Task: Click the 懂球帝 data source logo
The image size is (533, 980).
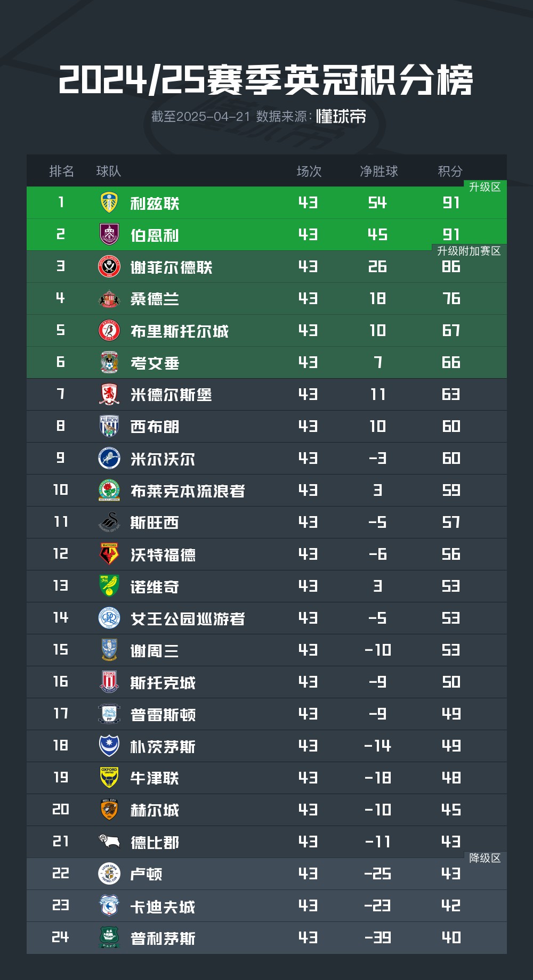Action: pyautogui.click(x=341, y=116)
